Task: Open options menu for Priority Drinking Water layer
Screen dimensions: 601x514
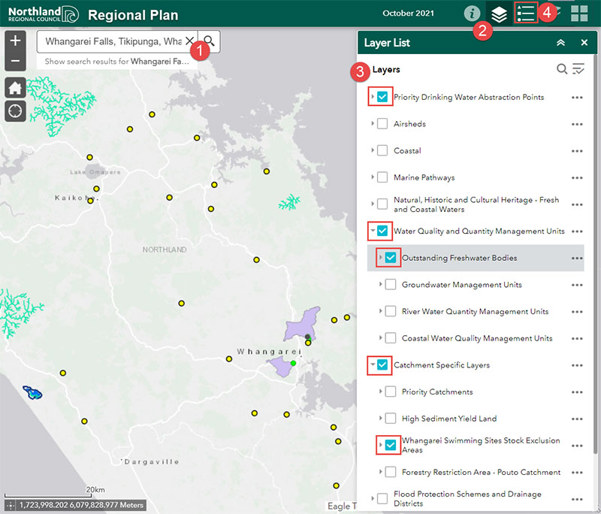Action: tap(577, 97)
